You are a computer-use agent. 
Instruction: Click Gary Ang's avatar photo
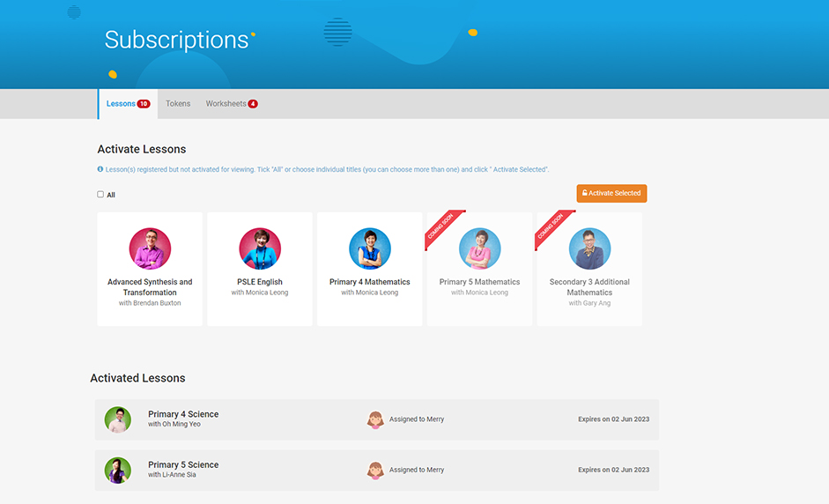point(589,248)
